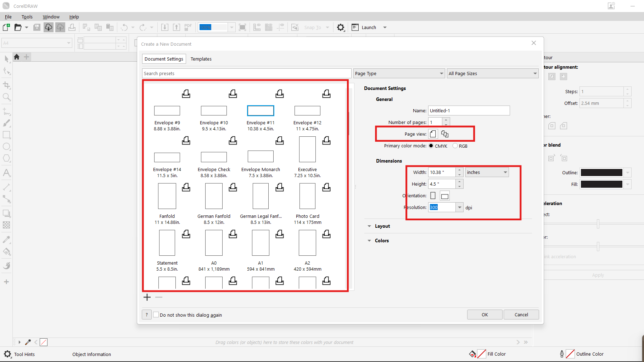The height and width of the screenshot is (362, 644).
Task: Open the All Page Sizes dropdown
Action: pos(493,73)
